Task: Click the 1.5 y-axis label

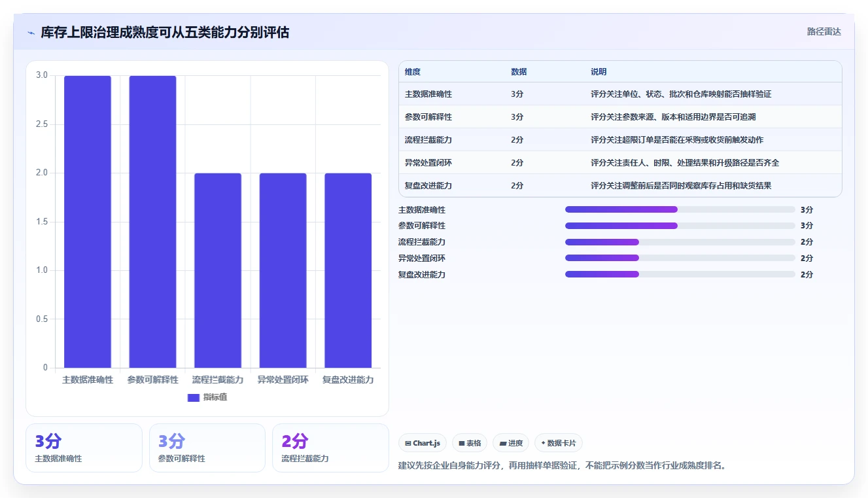Action: coord(42,222)
